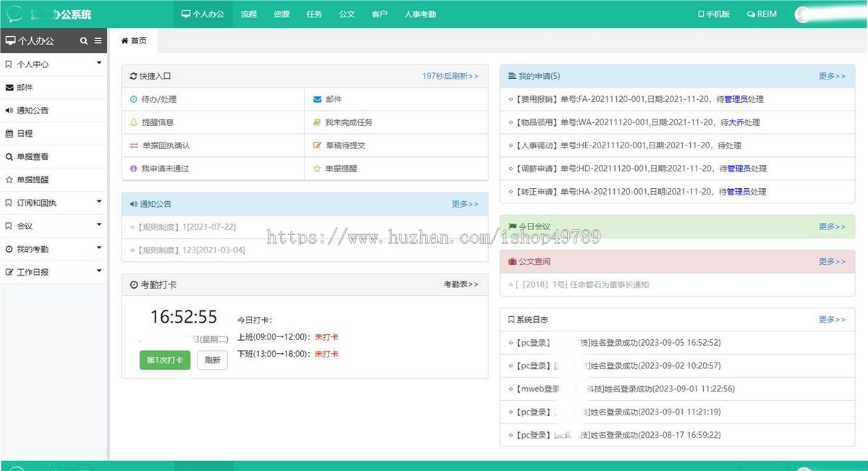Select 人事考勤 in the top navigation
Viewport: 868px width, 471px height.
pos(420,14)
